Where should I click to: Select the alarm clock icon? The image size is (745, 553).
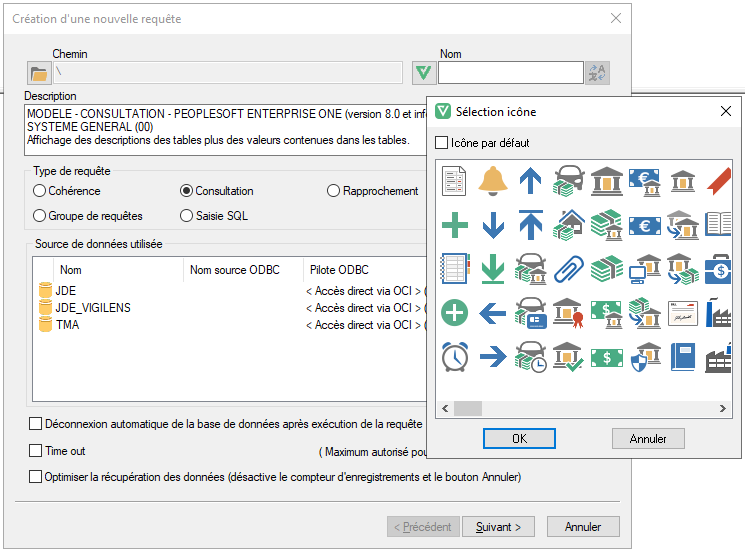click(455, 357)
